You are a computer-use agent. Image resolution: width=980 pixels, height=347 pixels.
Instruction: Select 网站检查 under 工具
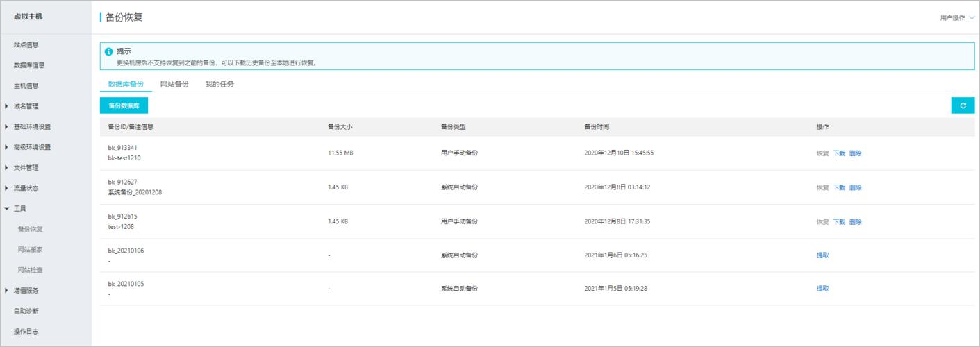coord(31,270)
